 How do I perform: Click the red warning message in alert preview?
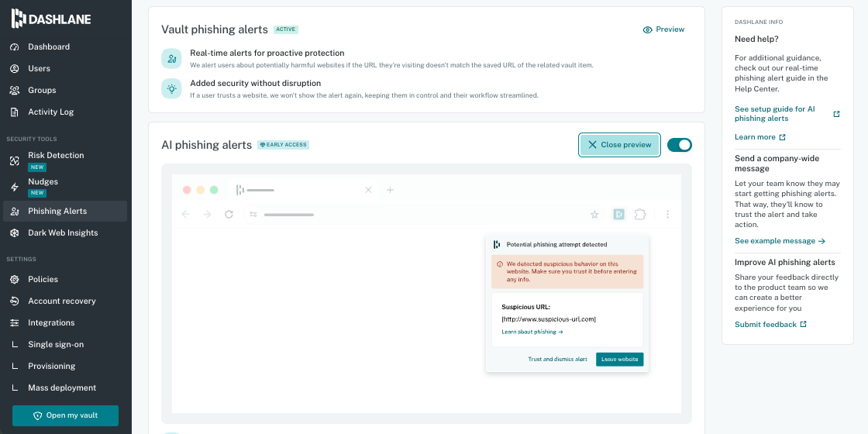tap(567, 272)
